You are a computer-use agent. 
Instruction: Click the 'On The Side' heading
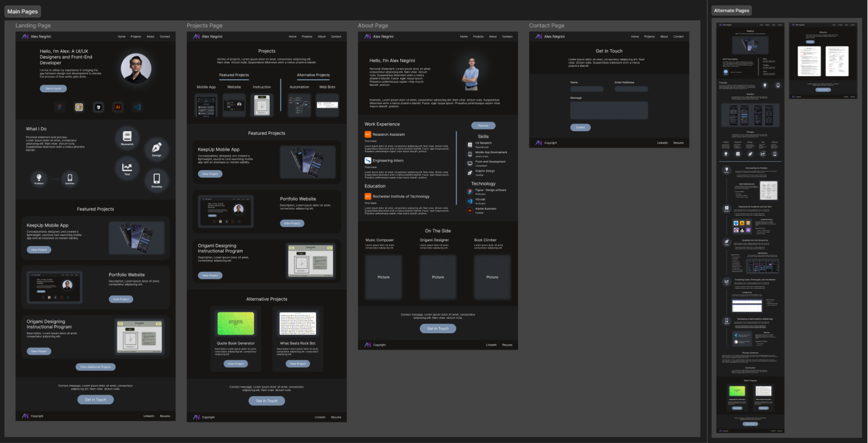pyautogui.click(x=438, y=231)
